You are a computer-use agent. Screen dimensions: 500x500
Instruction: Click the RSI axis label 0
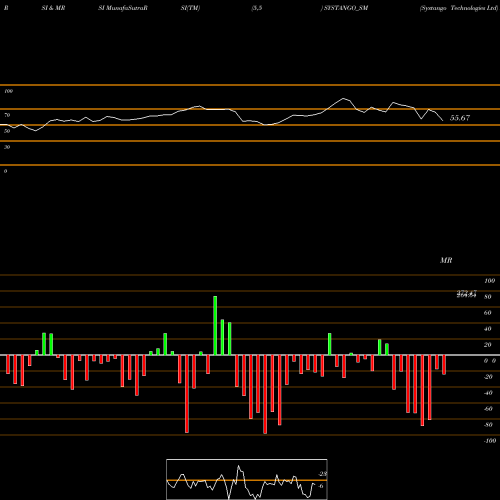tap(5, 171)
